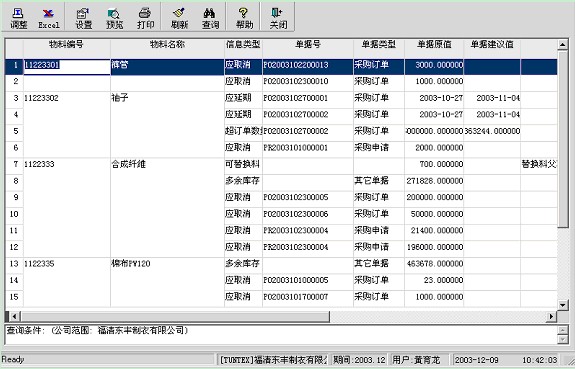Viewport: 575px width, 369px height.
Task: Open print preview via 预览 icon
Action: [114, 18]
